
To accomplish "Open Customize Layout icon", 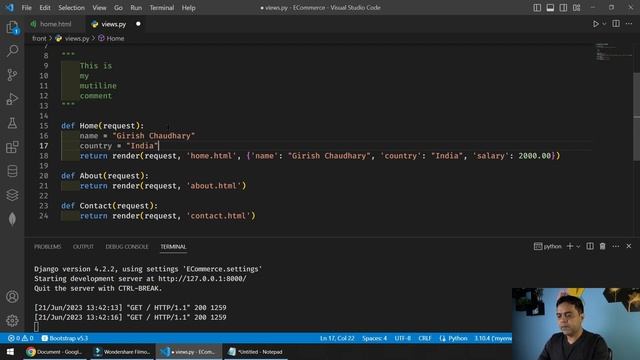I will click(576, 8).
